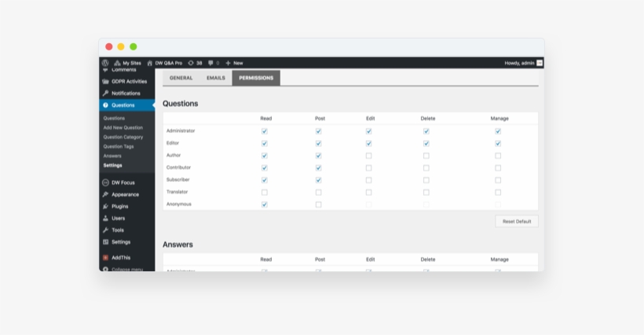Click DW Focus sidebar icon
This screenshot has width=644, height=335.
(105, 182)
